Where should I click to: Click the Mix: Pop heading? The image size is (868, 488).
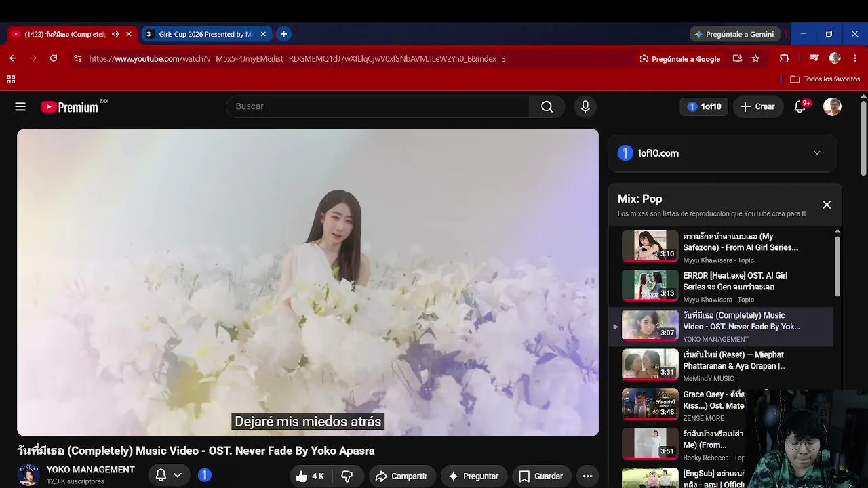639,199
